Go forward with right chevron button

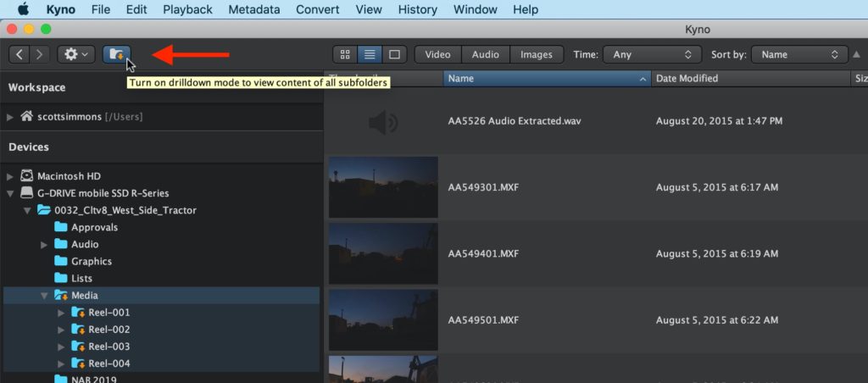(39, 54)
